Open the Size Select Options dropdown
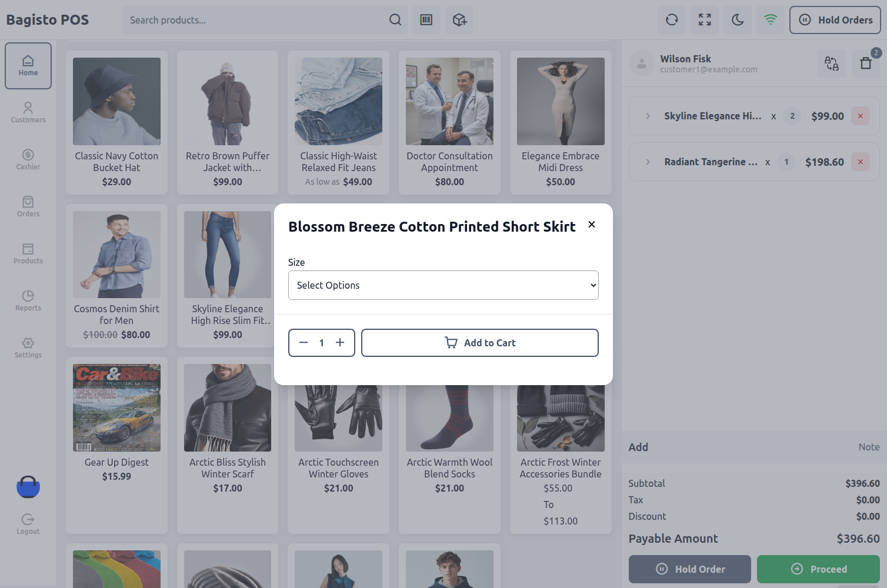Image resolution: width=887 pixels, height=588 pixels. coord(443,285)
